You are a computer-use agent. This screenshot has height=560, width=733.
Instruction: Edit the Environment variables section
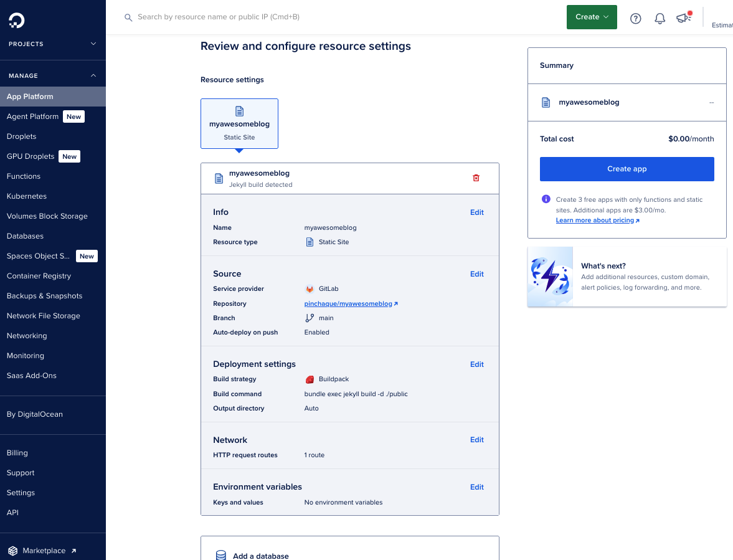476,487
